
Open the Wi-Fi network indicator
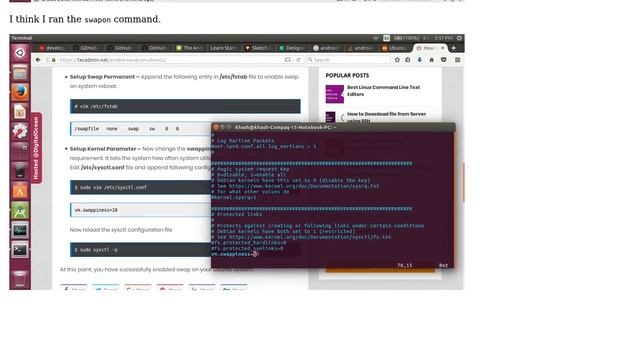376,38
